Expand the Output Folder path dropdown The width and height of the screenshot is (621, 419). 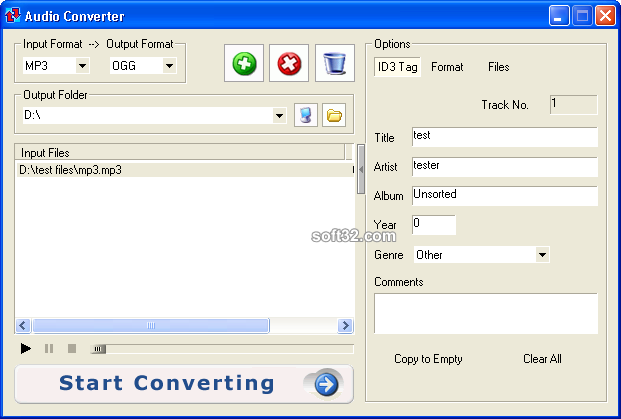click(x=279, y=116)
